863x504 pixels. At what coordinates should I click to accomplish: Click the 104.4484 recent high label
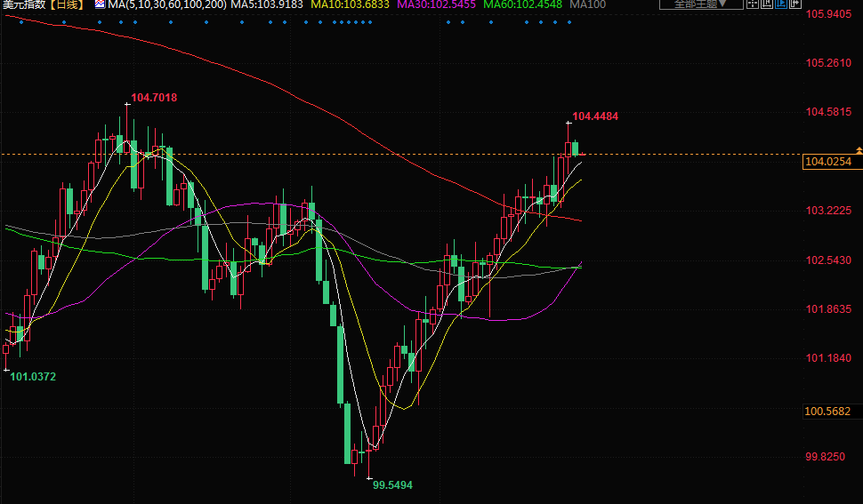(595, 116)
